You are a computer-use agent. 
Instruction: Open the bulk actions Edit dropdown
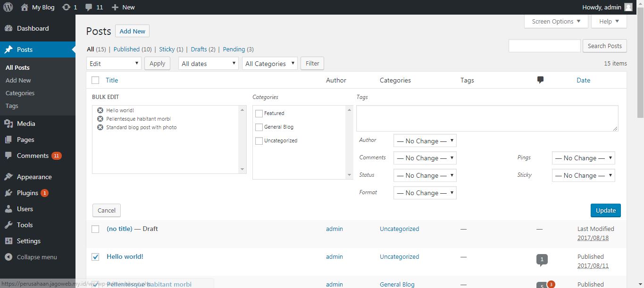coord(114,63)
